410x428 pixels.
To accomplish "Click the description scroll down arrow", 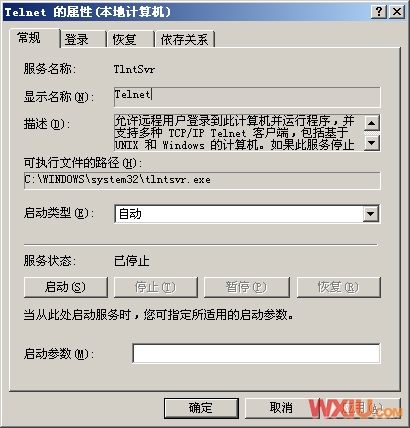I will pos(372,143).
